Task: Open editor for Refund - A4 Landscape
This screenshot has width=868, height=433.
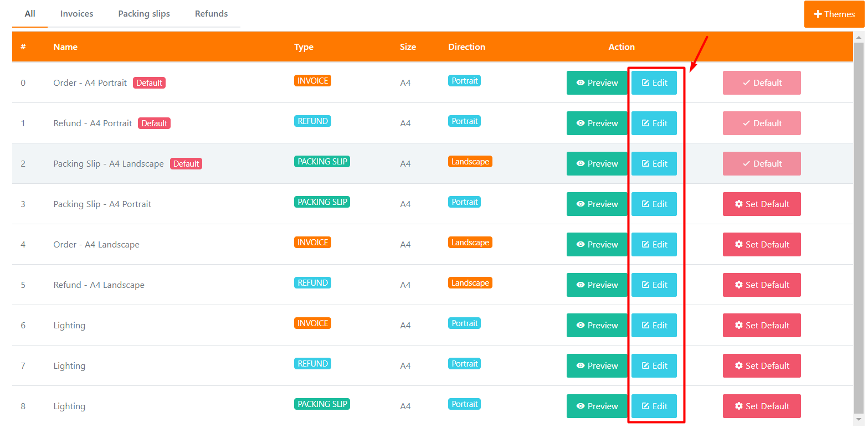Action: coord(654,285)
